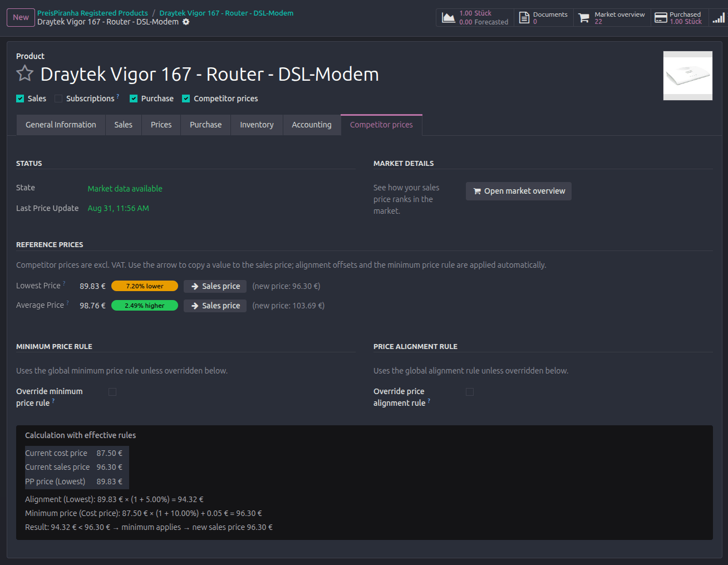Click the 'Aug 31, 11:56 AM' update time
This screenshot has height=565, width=728.
[x=119, y=208]
